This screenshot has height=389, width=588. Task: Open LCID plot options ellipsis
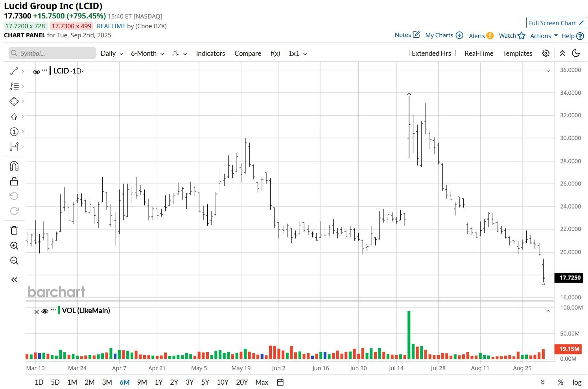click(x=45, y=70)
